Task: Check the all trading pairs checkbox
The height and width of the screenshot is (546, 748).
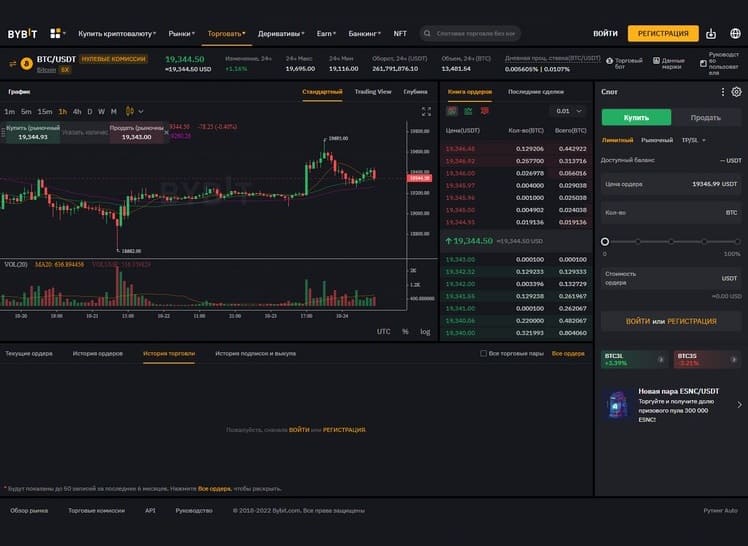Action: (x=483, y=353)
